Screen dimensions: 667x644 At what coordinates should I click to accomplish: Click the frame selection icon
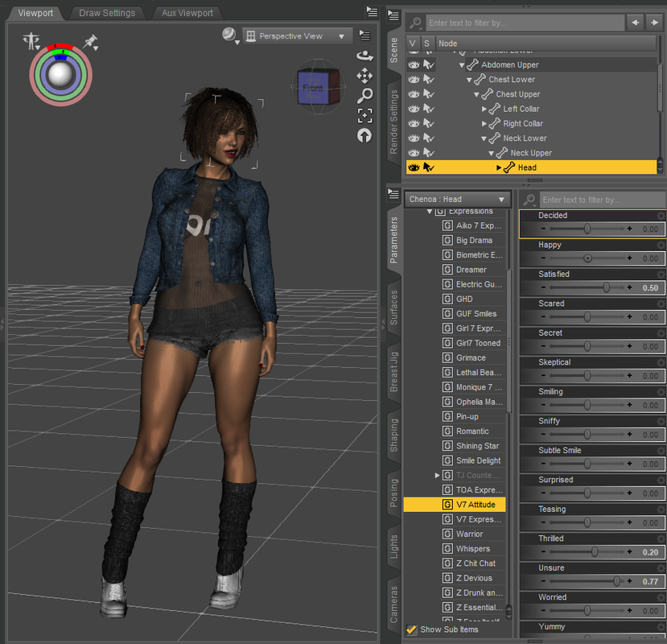(365, 115)
